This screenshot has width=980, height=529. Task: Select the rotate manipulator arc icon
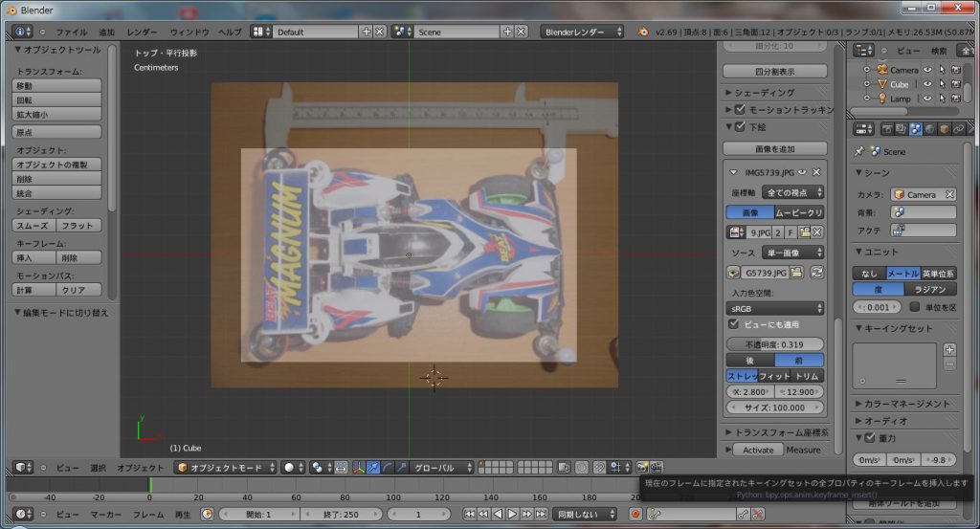coord(388,467)
